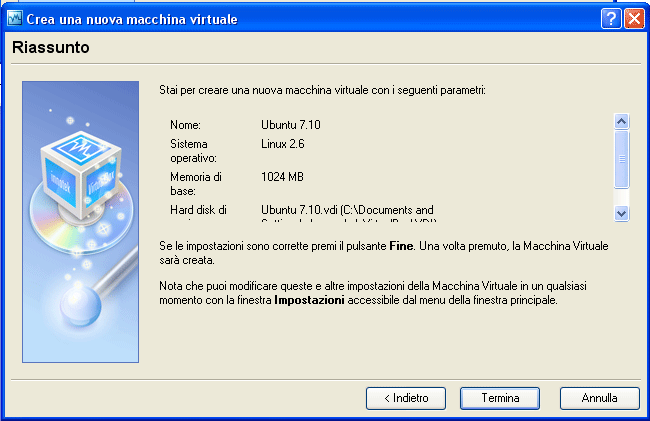Viewport: 650px width, 421px height.
Task: Click the "Sistema operativo:" label
Action: (x=193, y=151)
